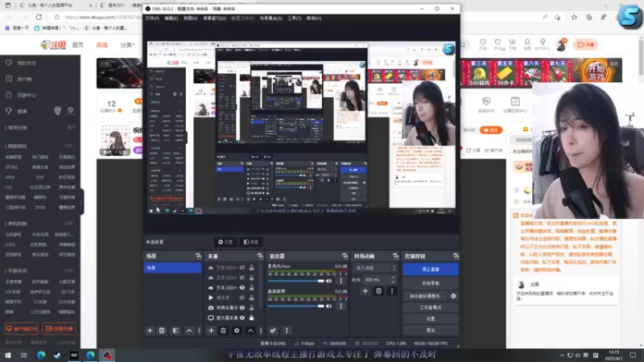Open 麦克风/Aux channel three-dot options
This screenshot has width=644, height=362.
click(341, 281)
